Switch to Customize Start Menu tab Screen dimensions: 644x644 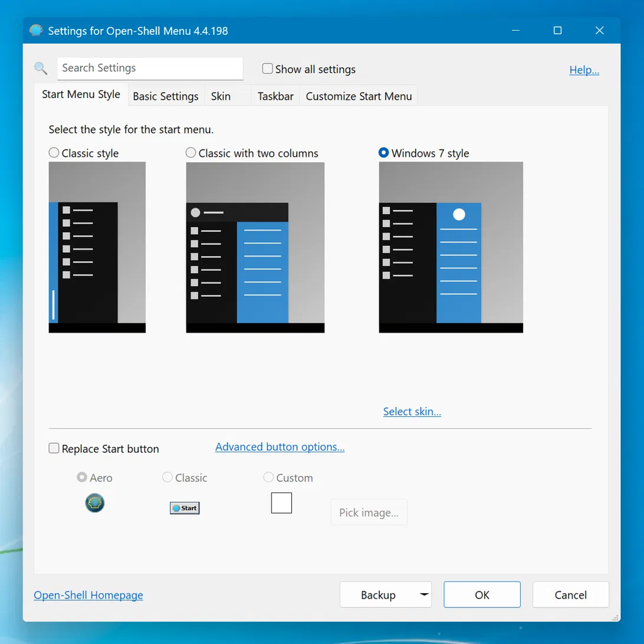click(358, 96)
